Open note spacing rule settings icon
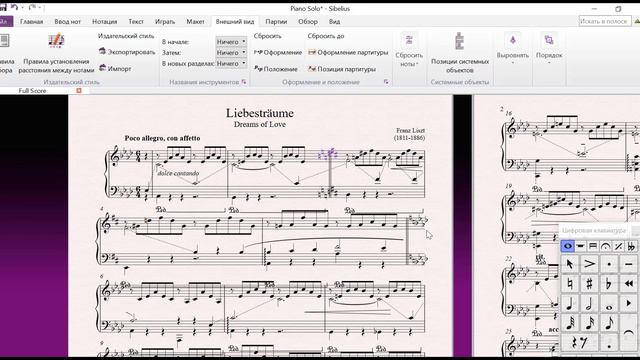The image size is (640, 360). coord(56,41)
